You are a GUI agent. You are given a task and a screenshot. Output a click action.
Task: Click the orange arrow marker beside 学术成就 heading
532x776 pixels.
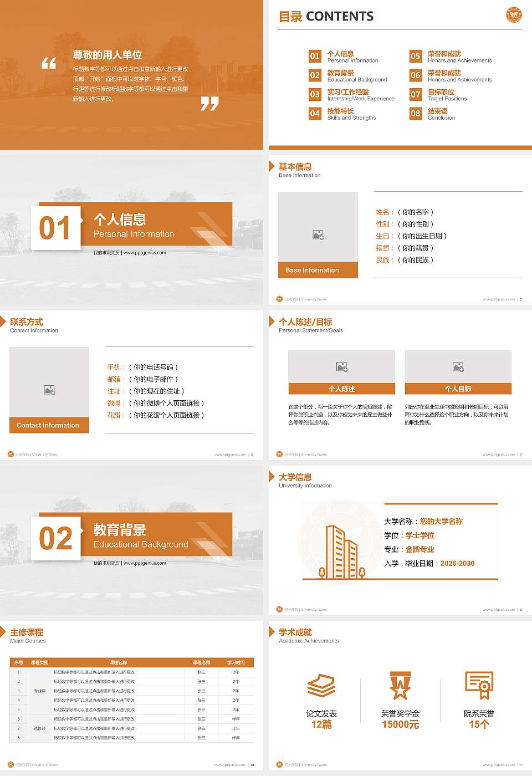[270, 632]
